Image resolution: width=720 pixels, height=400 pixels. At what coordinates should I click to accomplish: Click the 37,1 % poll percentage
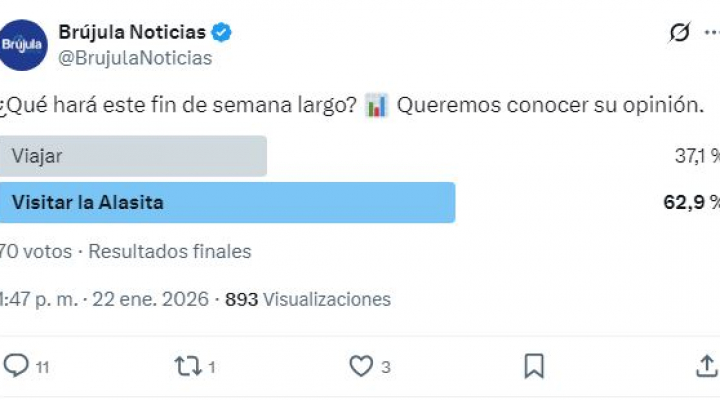(x=697, y=156)
